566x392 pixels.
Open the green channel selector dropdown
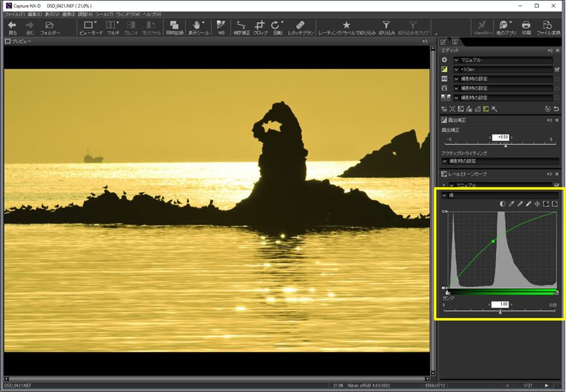(x=500, y=195)
